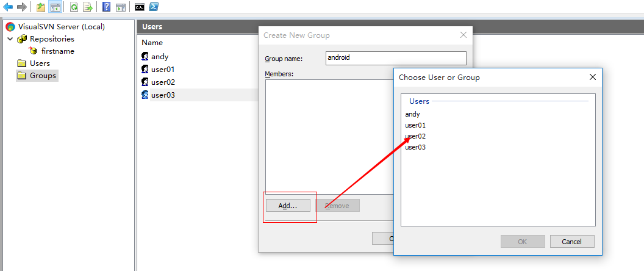The height and width of the screenshot is (271, 644).
Task: Select the Groups node in tree
Action: pyautogui.click(x=43, y=76)
